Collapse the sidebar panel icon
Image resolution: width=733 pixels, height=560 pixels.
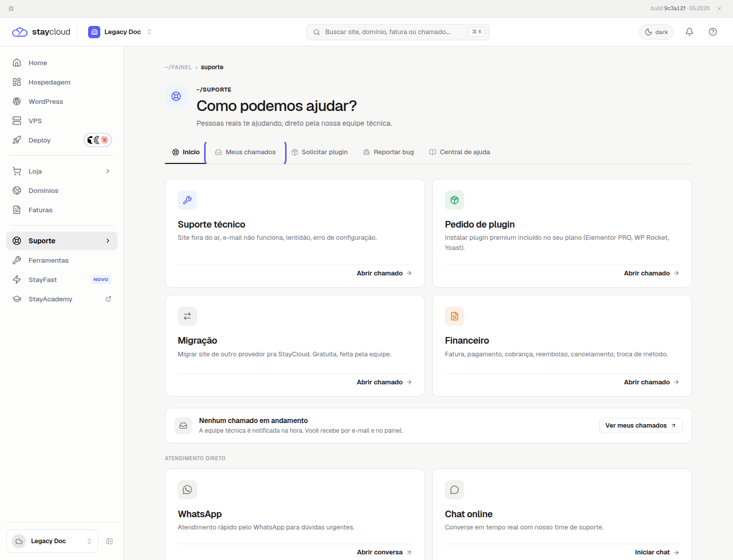pos(109,541)
